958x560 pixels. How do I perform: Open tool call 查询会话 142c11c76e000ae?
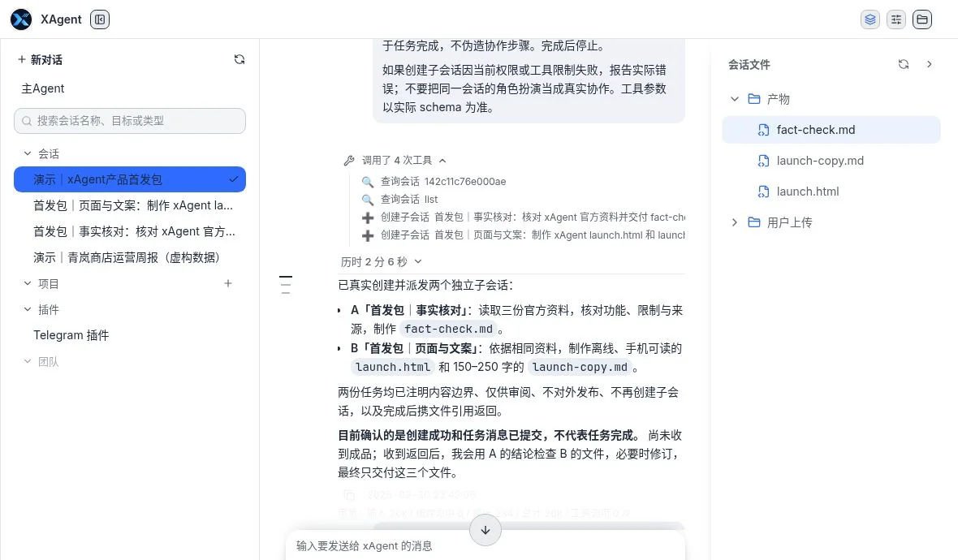[434, 181]
